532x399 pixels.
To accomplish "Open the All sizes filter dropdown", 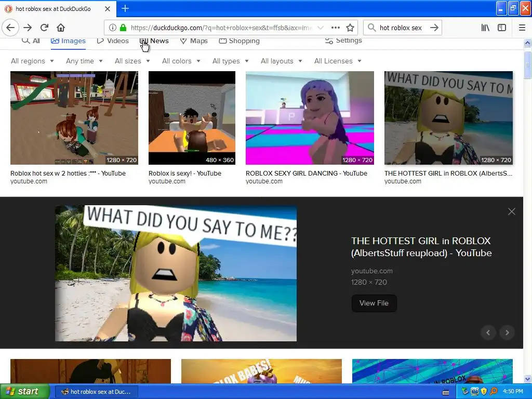I will pos(132,61).
